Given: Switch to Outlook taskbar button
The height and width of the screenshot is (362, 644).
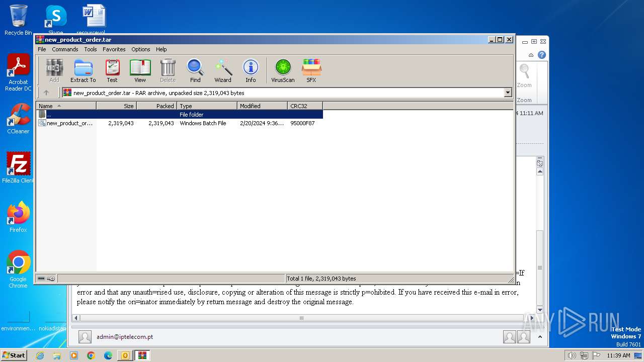Looking at the screenshot, I should tap(125, 355).
